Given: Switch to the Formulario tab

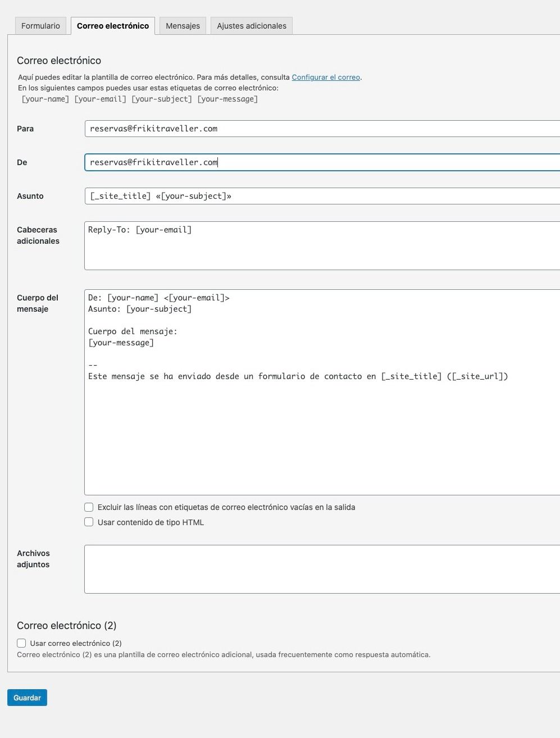Looking at the screenshot, I should pyautogui.click(x=40, y=26).
